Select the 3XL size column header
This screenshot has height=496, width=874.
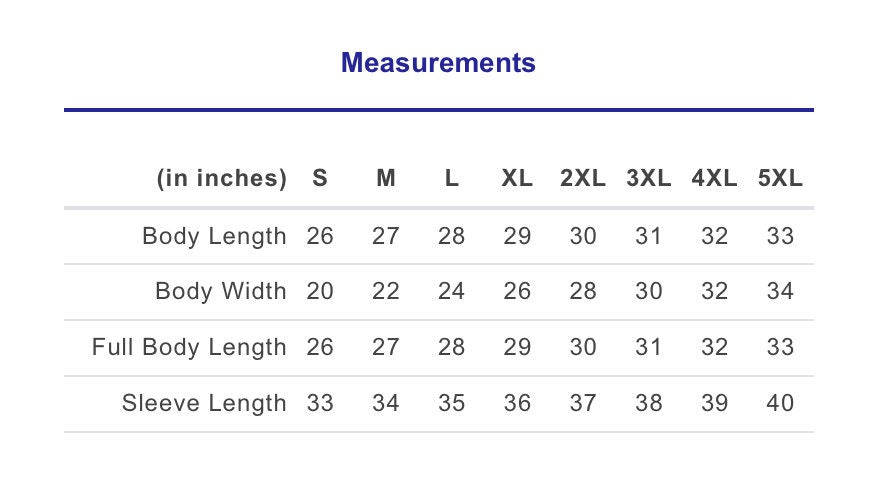point(649,179)
